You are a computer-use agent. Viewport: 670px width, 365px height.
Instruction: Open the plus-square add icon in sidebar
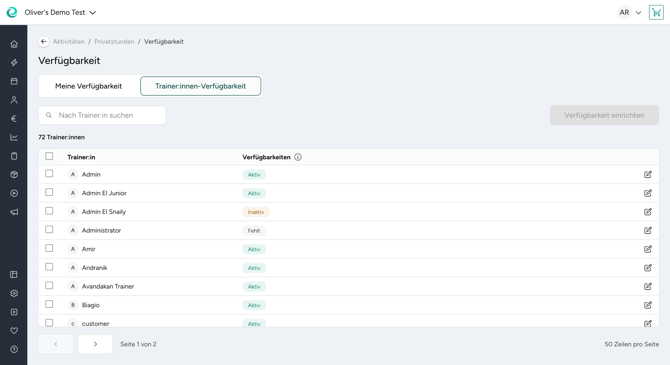coord(14,312)
